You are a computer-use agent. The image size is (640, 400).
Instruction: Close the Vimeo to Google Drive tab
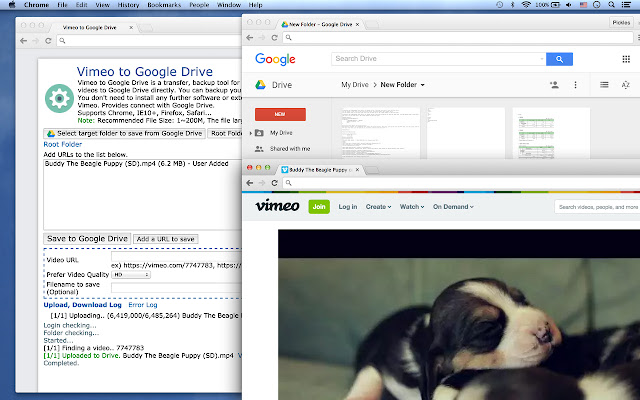point(131,28)
